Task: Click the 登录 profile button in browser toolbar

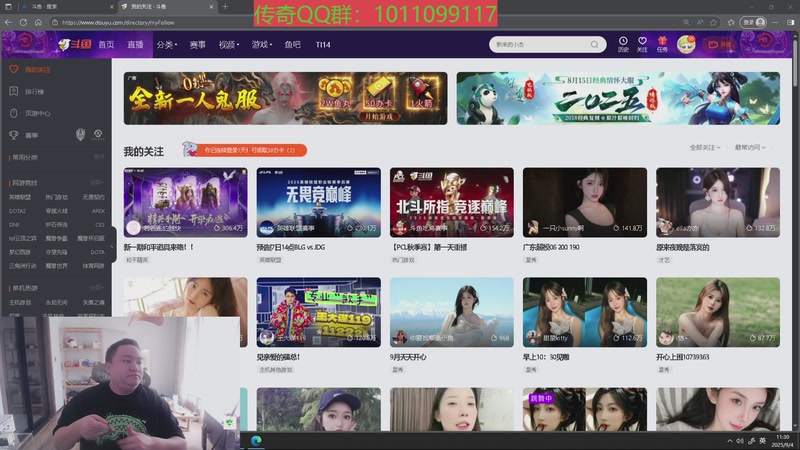Action: coord(754,22)
